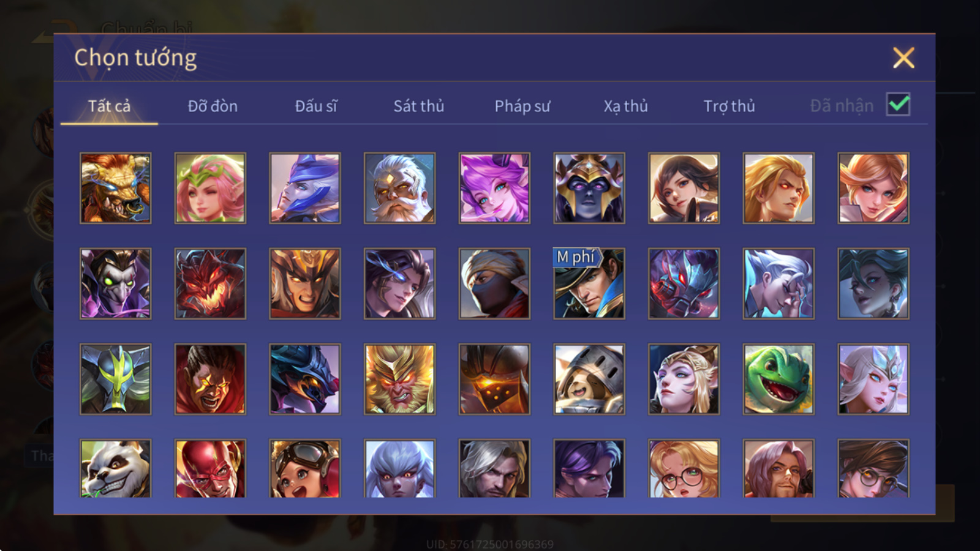Select the 'Đấu sĩ' tab
The width and height of the screenshot is (980, 551).
[316, 106]
